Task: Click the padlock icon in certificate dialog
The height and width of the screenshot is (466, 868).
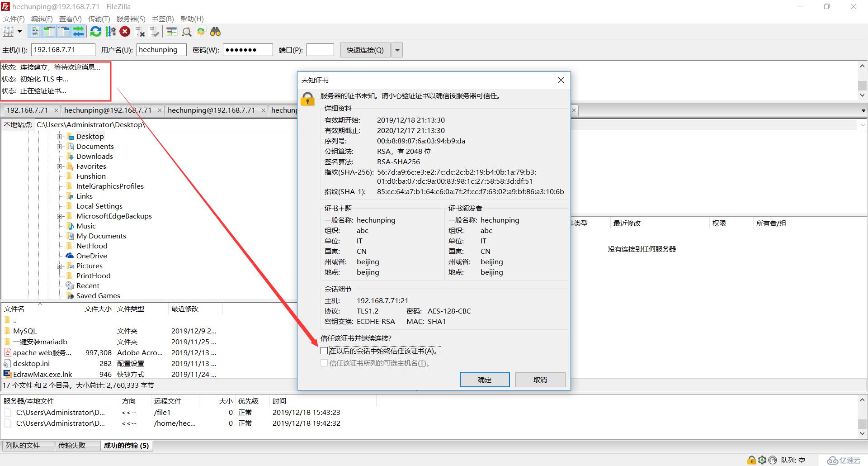Action: pos(308,99)
